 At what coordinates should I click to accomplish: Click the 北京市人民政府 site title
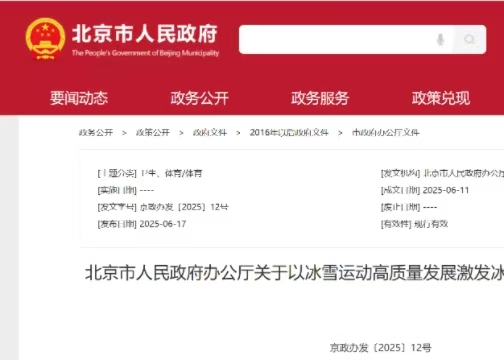145,34
